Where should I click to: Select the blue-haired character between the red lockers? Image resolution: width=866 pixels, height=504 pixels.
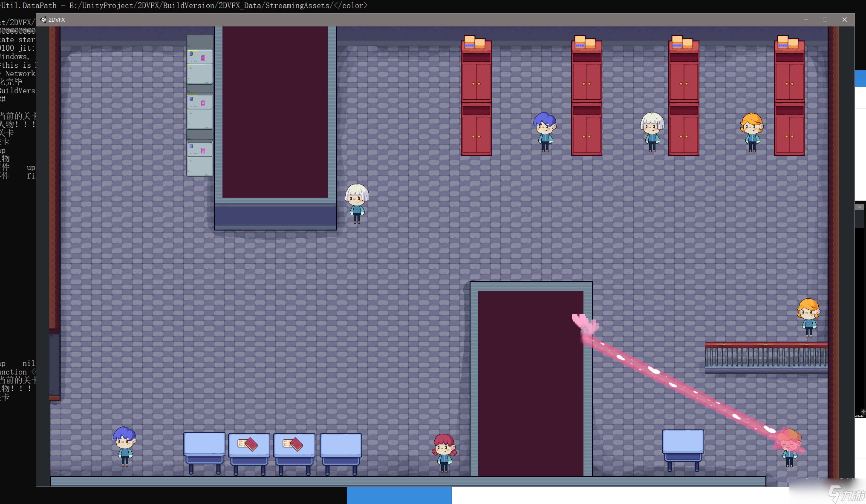(x=545, y=132)
